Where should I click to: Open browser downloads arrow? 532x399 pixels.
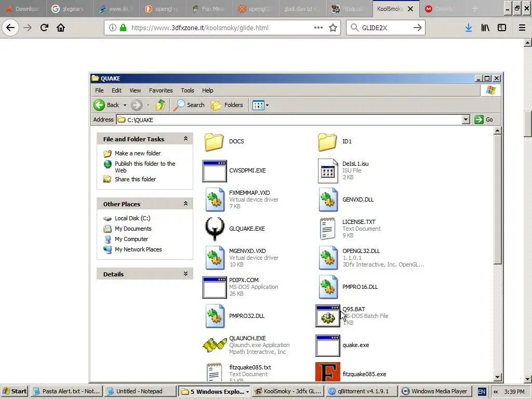pos(469,28)
